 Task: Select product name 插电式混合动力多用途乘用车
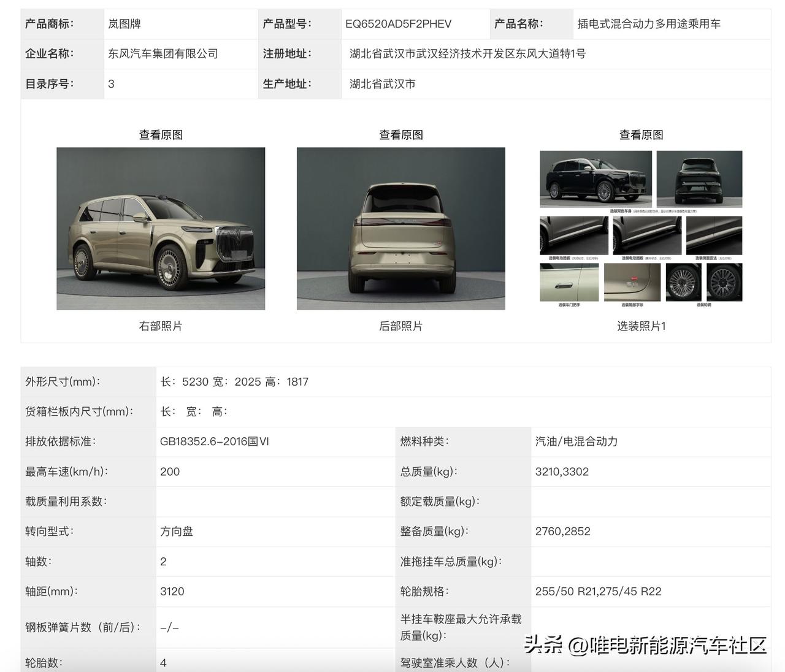pyautogui.click(x=649, y=24)
